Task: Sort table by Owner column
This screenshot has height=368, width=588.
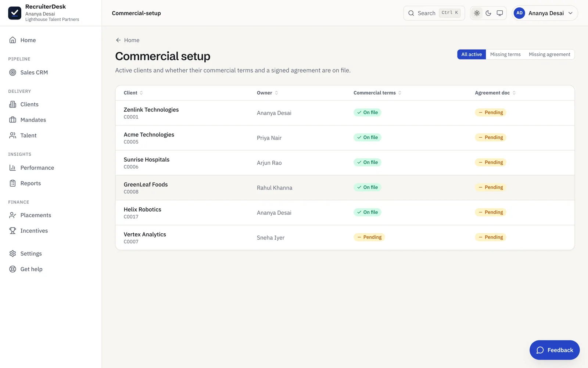Action: coord(268,93)
